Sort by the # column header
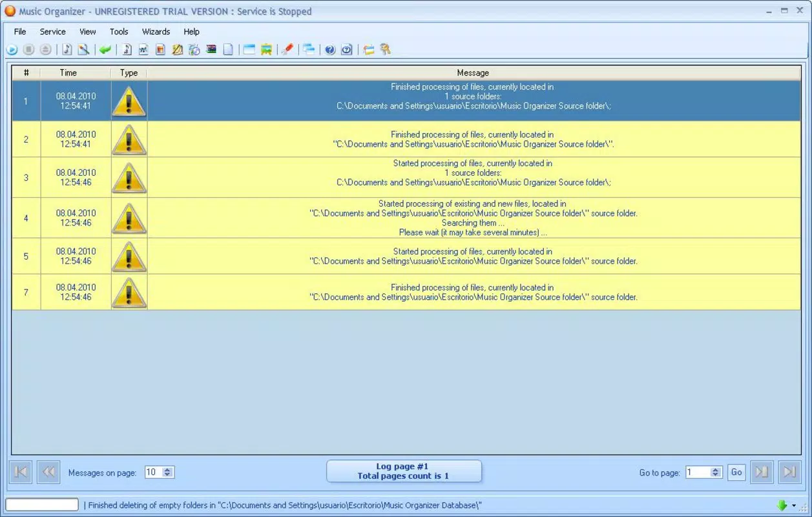The width and height of the screenshot is (812, 517). (x=26, y=73)
